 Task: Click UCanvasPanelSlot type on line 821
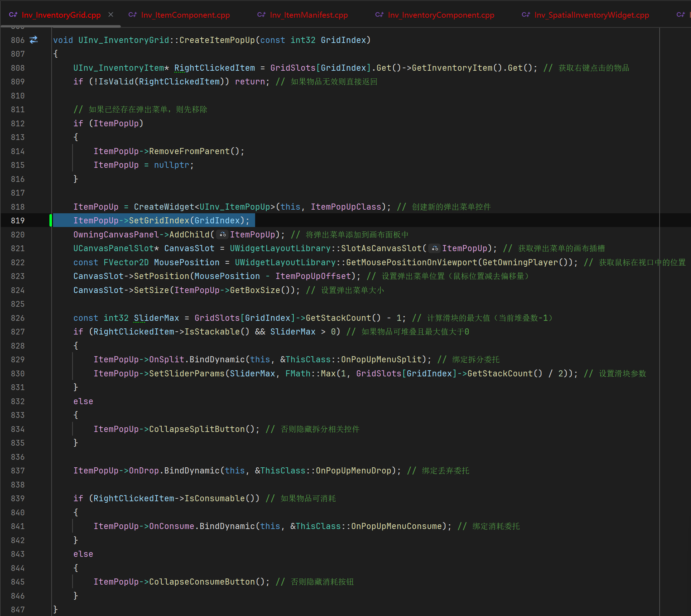[x=114, y=248]
